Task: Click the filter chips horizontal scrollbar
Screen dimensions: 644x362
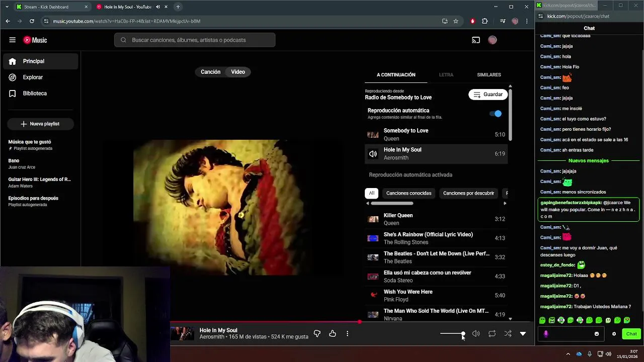Action: (392, 203)
